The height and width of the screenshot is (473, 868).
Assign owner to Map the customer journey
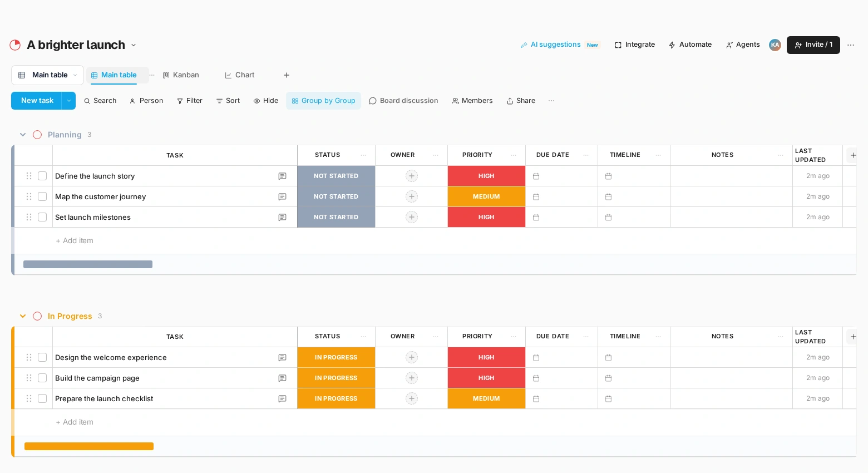pyautogui.click(x=412, y=196)
